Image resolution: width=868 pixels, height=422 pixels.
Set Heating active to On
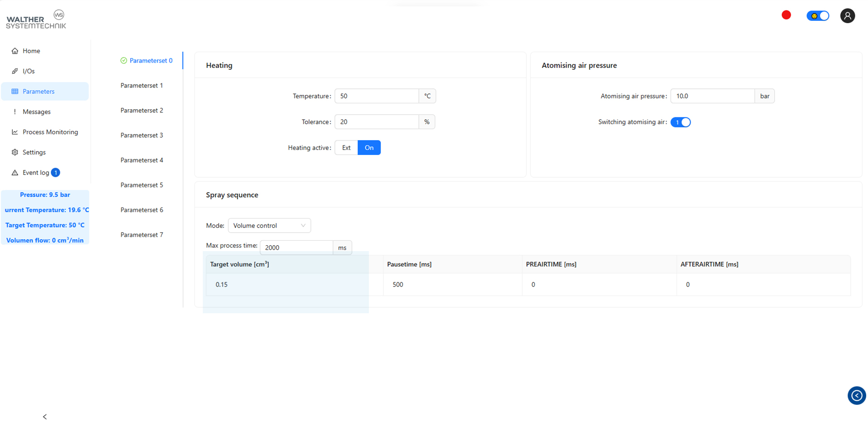(x=369, y=148)
